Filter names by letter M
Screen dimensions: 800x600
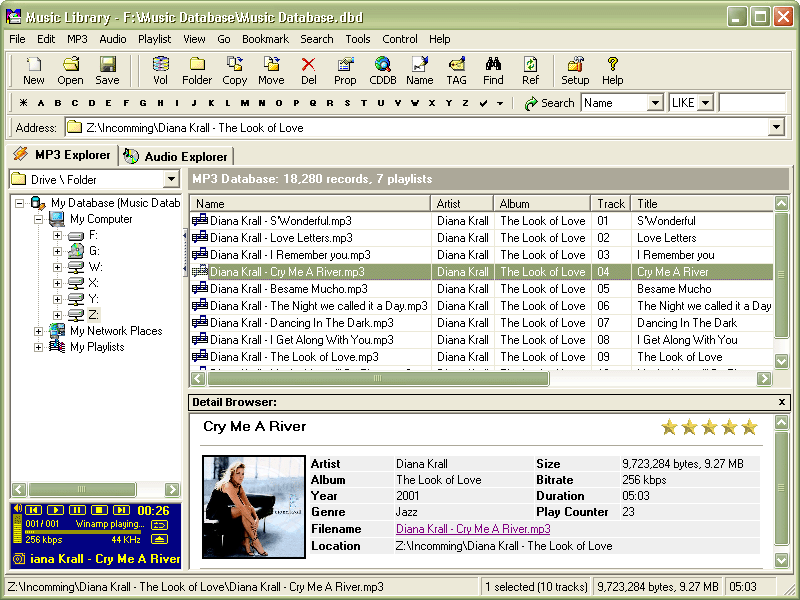click(x=245, y=103)
